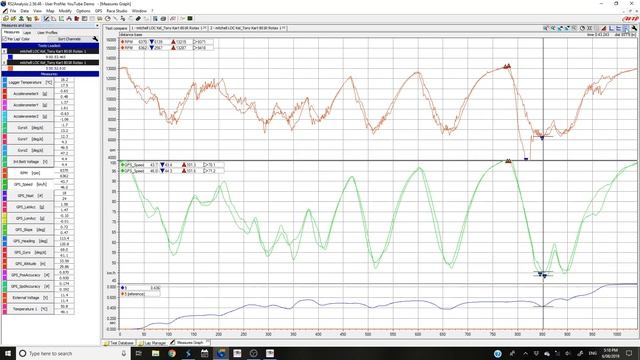
Task: Open the Race Studio menu
Action: pyautogui.click(x=117, y=11)
